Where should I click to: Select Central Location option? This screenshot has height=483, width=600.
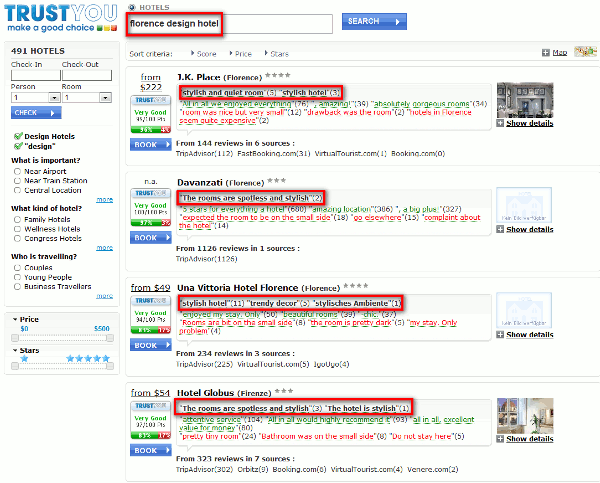[x=17, y=190]
